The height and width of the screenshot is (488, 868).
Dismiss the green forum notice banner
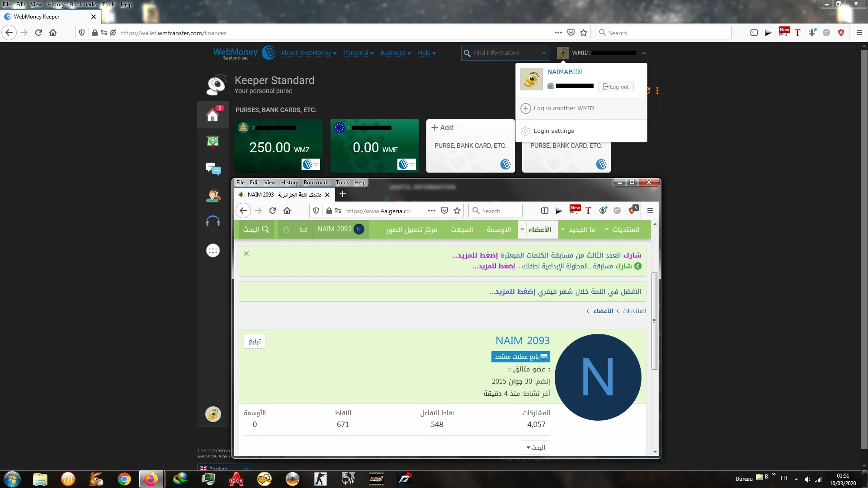tap(246, 253)
